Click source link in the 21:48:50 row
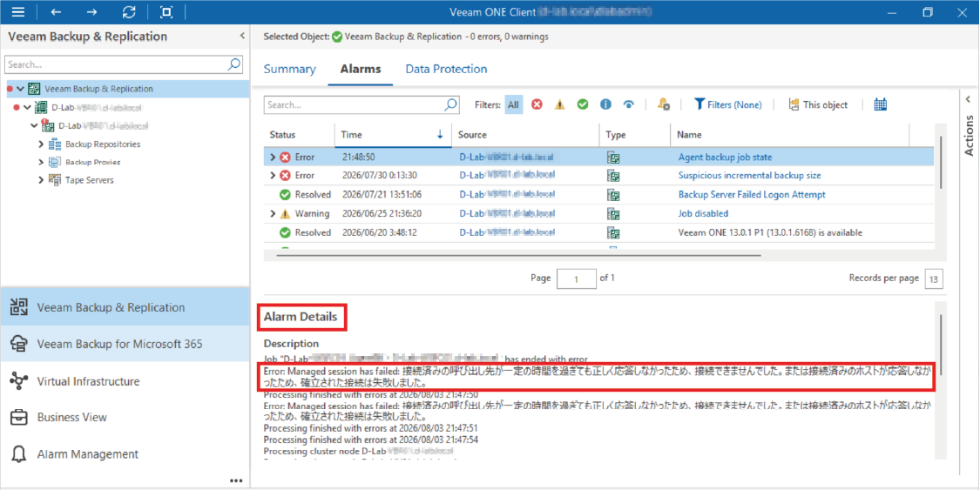980x490 pixels. tap(507, 157)
